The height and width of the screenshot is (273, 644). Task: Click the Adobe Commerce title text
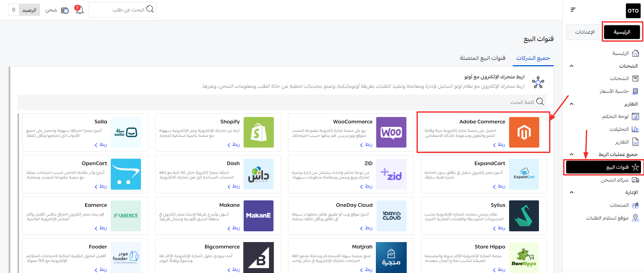pos(482,122)
